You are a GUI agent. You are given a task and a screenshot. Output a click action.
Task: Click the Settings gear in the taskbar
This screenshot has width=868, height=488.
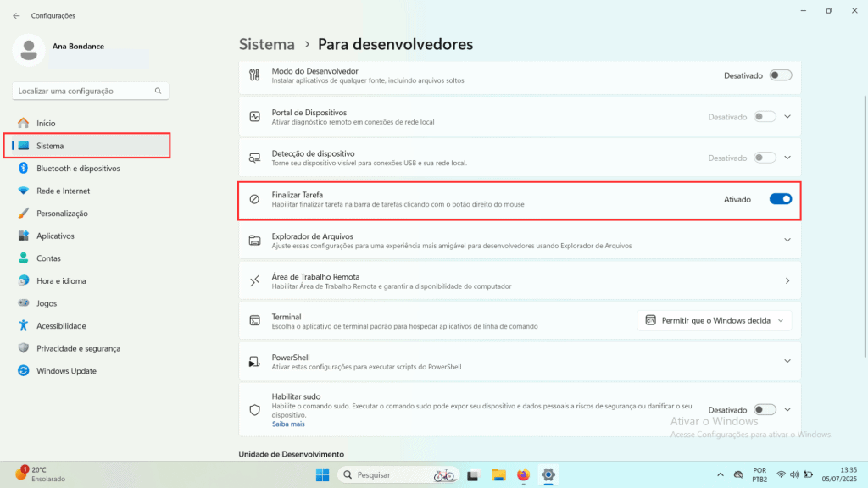pyautogui.click(x=548, y=474)
